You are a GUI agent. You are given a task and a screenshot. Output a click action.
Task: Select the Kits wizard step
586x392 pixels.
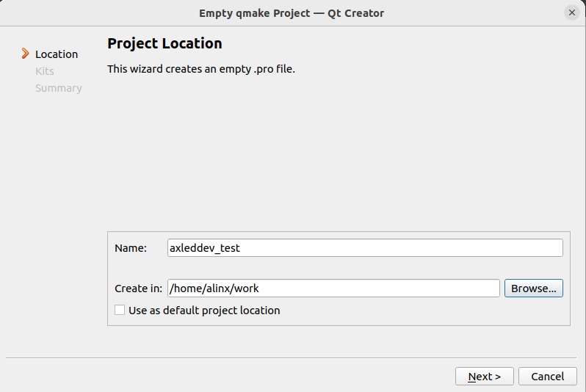coord(45,71)
